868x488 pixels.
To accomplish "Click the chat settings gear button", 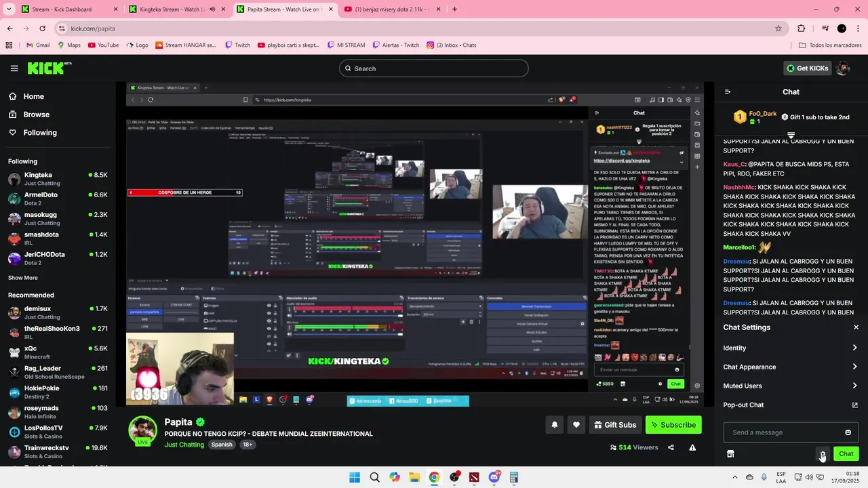I will pos(823,454).
